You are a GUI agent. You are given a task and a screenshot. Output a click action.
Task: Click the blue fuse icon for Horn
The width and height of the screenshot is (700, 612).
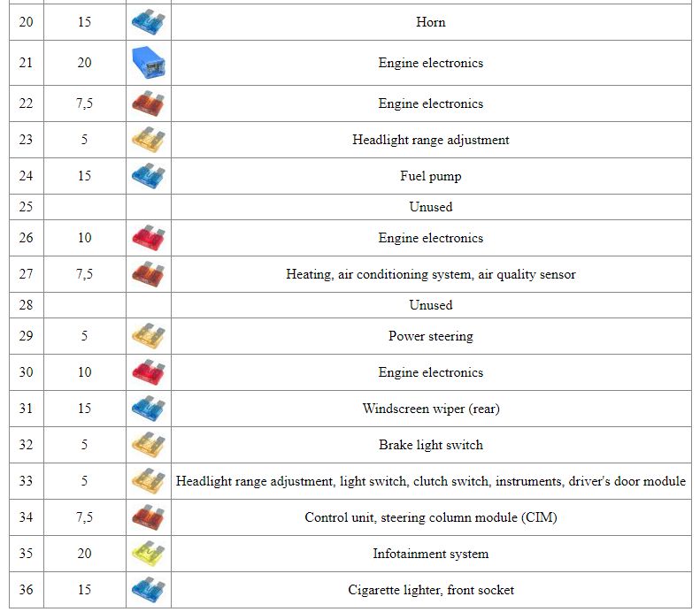pos(148,22)
